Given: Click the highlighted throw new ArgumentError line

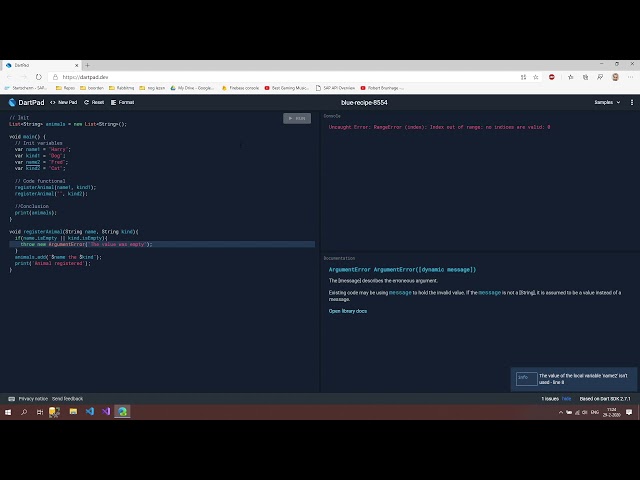Looking at the screenshot, I should 162,244.
